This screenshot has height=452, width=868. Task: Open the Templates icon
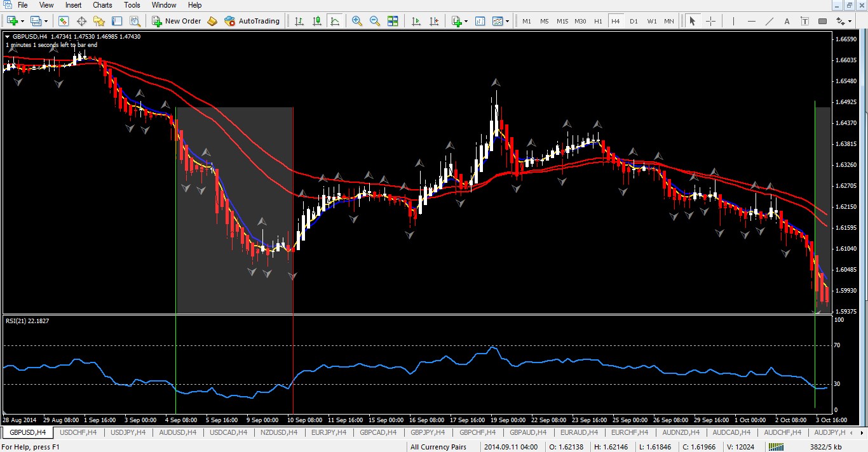[x=498, y=21]
